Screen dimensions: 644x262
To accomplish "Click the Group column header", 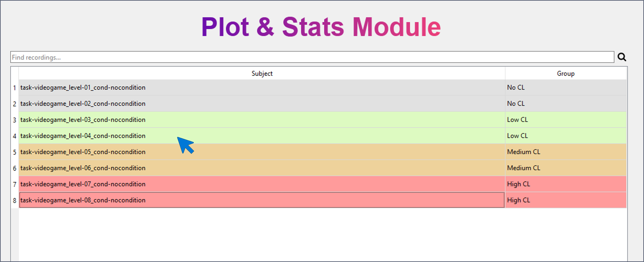I will pyautogui.click(x=565, y=73).
